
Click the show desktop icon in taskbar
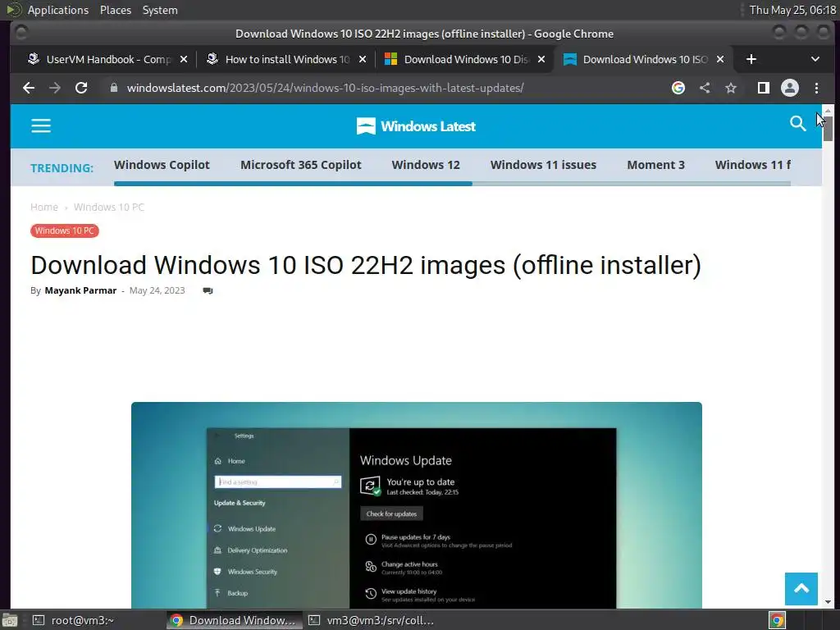point(10,620)
